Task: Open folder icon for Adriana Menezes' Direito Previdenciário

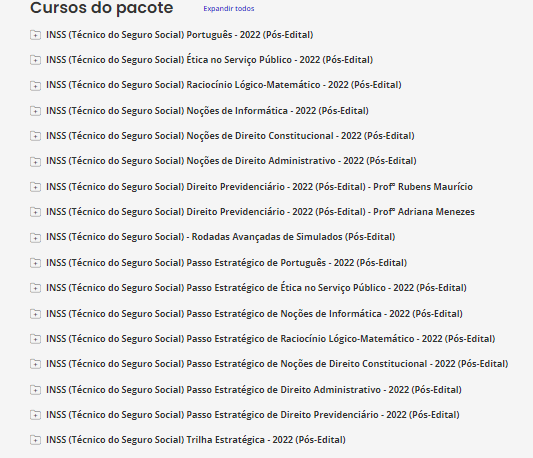Action: pos(35,212)
